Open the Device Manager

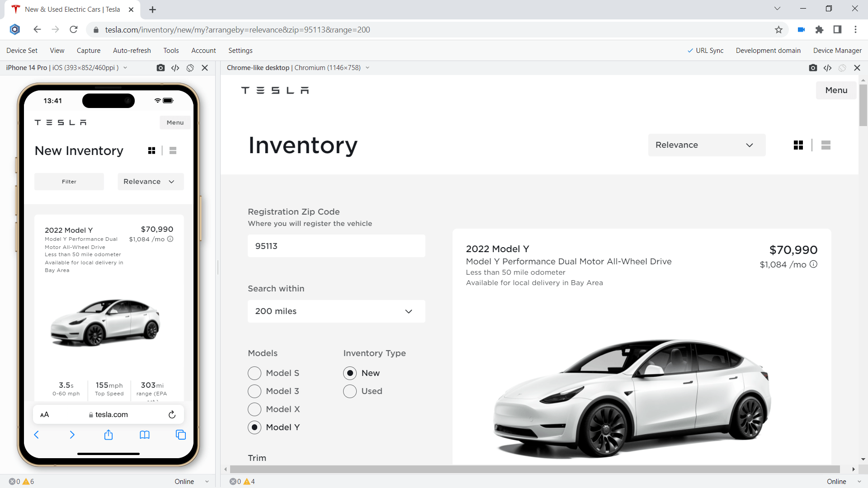[x=837, y=50]
